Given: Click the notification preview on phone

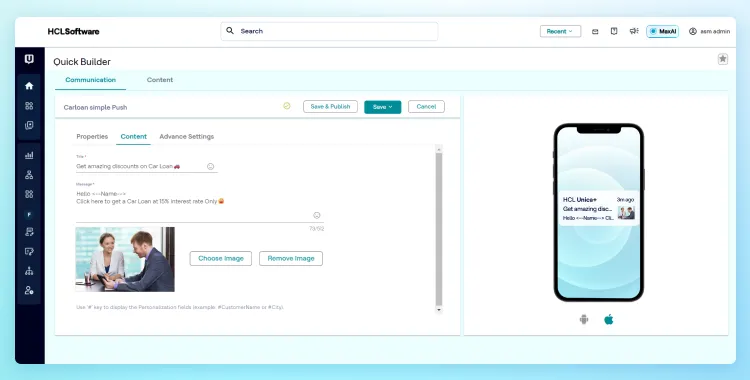Looking at the screenshot, I should [x=599, y=209].
